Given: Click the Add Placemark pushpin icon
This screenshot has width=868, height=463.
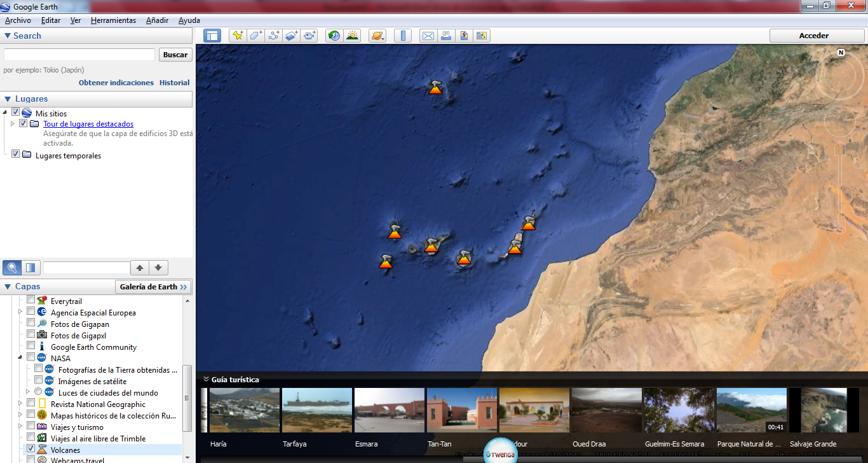Looking at the screenshot, I should pyautogui.click(x=238, y=36).
